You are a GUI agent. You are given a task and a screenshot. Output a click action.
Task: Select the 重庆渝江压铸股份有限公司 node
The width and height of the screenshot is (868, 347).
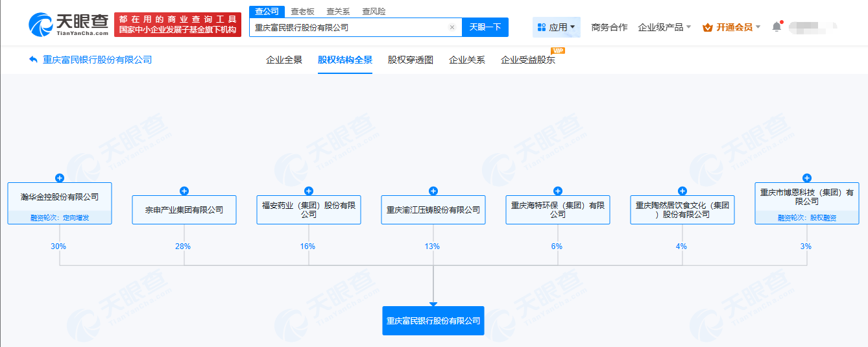click(433, 210)
